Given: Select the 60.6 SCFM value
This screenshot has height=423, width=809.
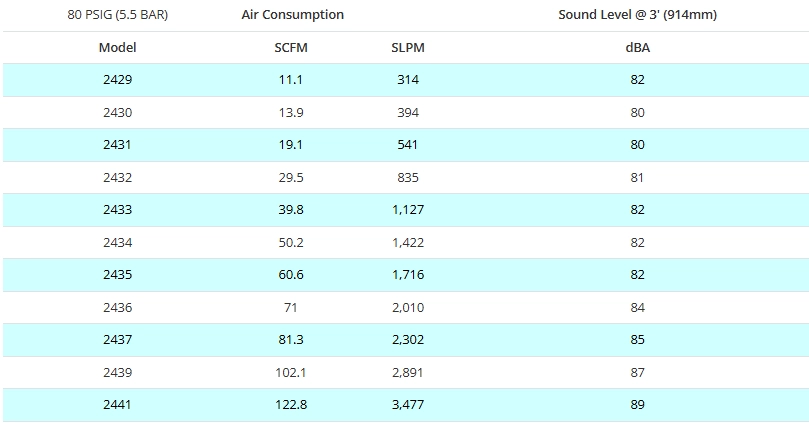Looking at the screenshot, I should tap(291, 275).
